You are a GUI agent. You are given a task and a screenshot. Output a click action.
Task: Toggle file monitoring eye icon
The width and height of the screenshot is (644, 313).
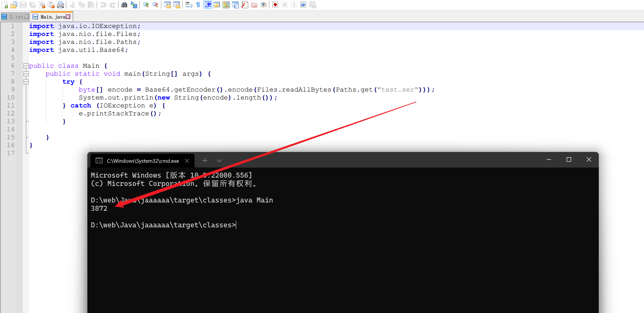tap(263, 5)
